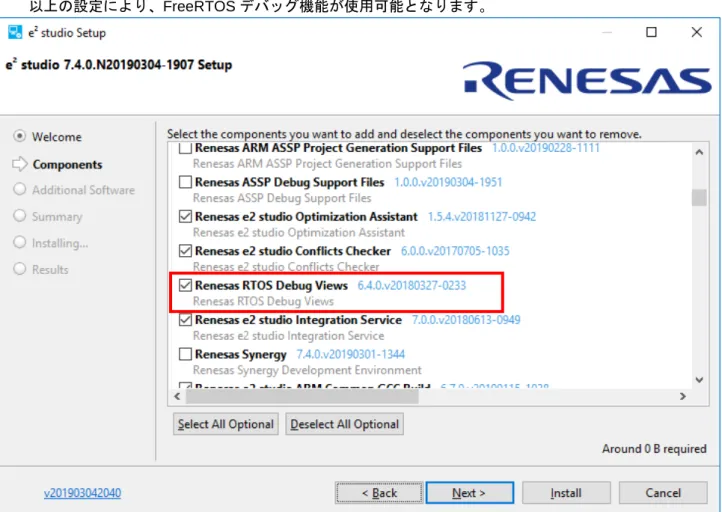This screenshot has width=722, height=512.
Task: Close the e2 studio Setup window
Action: coord(697,32)
